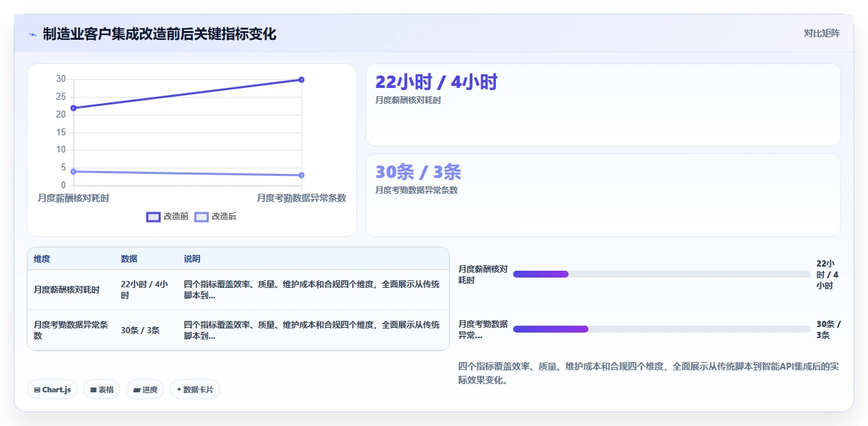Screen dimensions: 868x426
Task: Click the description cell in 月度考勤数据异常条数 row
Action: [312, 330]
